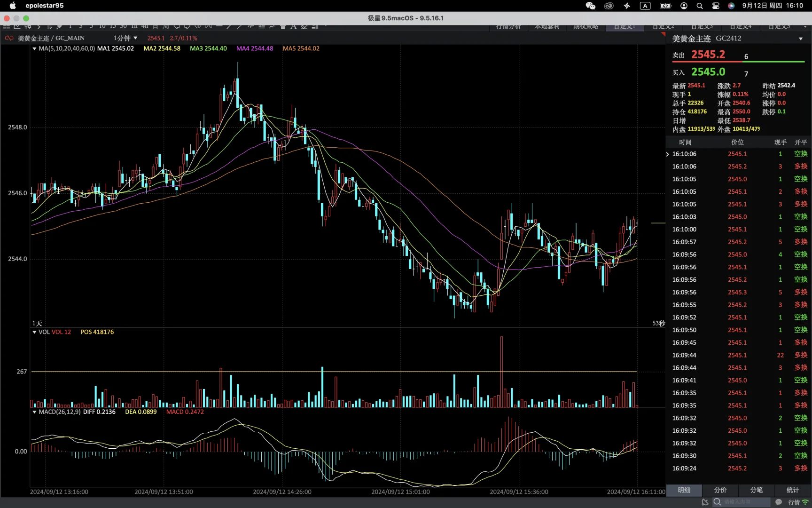The width and height of the screenshot is (812, 508).
Task: Click the 价位 column header
Action: 737,142
